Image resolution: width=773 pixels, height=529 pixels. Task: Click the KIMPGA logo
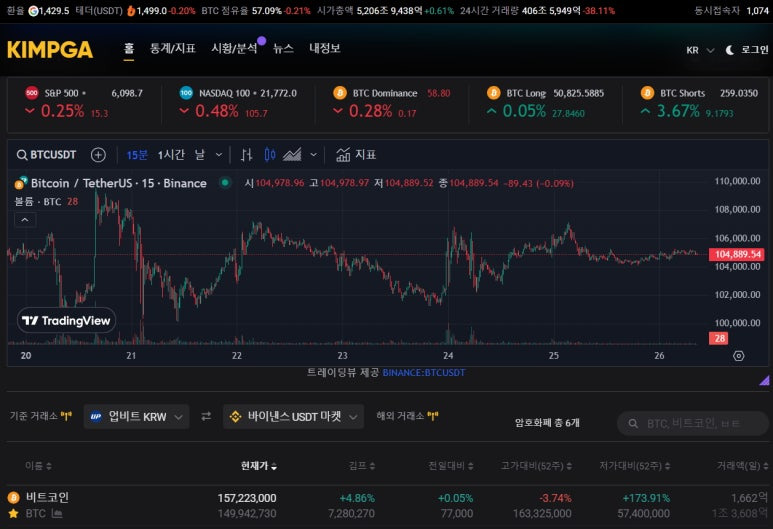click(50, 49)
